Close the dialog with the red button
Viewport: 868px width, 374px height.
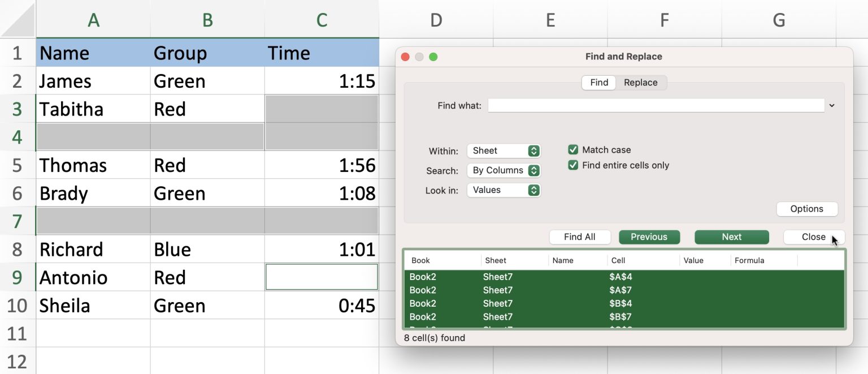pyautogui.click(x=405, y=57)
